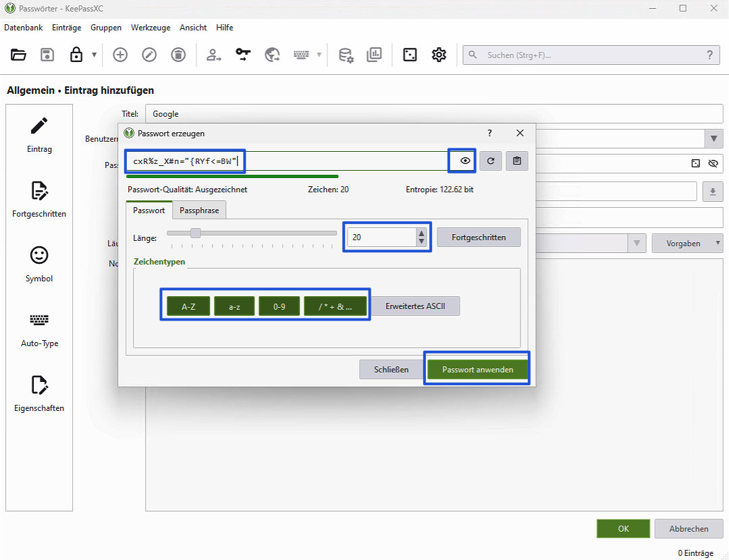Toggle password visibility eye in generator
This screenshot has width=729, height=560.
coord(464,161)
